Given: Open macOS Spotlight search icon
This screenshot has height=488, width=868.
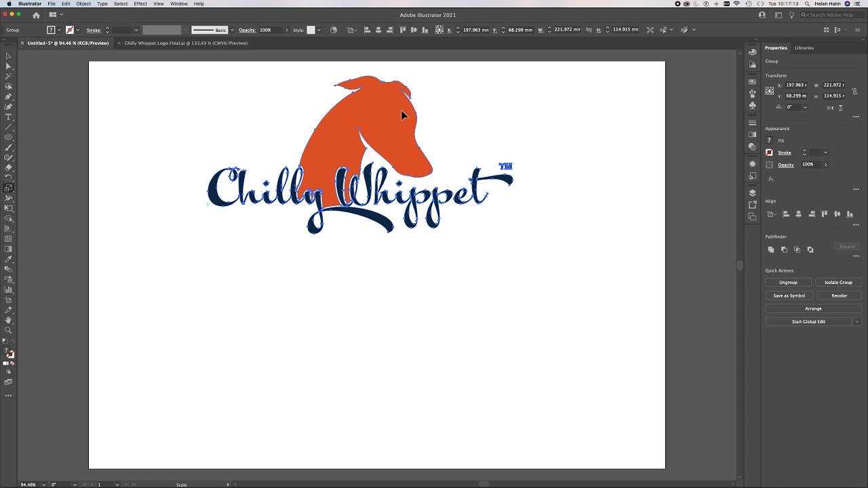Looking at the screenshot, I should point(807,4).
